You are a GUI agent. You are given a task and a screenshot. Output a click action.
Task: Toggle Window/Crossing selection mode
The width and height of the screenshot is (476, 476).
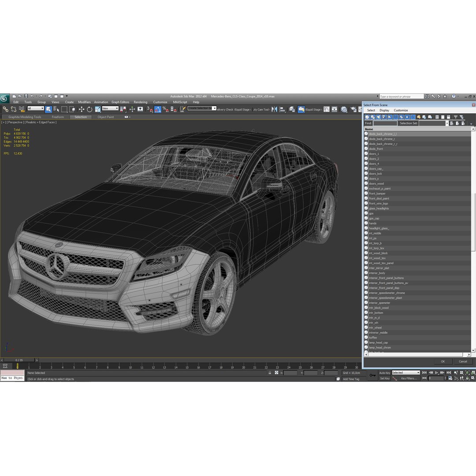(72, 109)
